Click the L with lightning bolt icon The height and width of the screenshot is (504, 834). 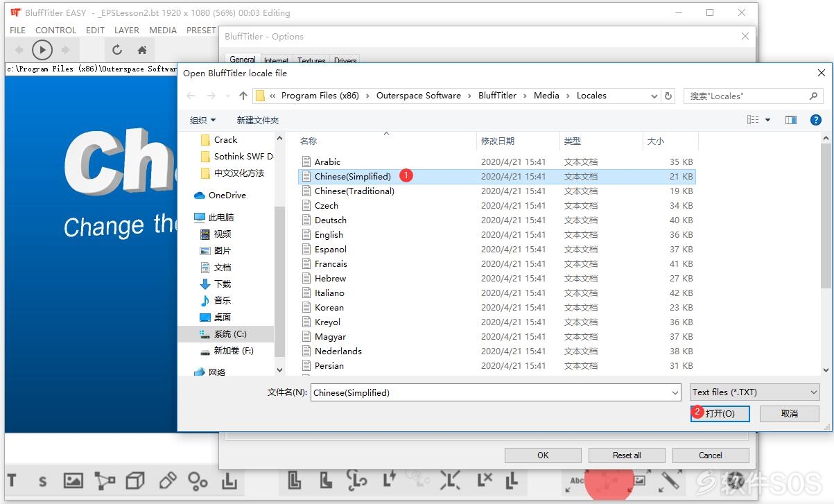point(389,480)
